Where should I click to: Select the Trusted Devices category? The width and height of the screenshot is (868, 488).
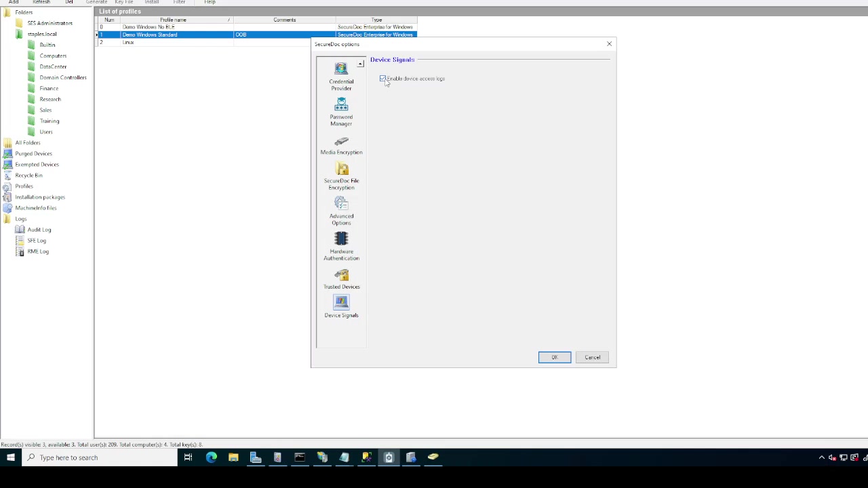[341, 279]
